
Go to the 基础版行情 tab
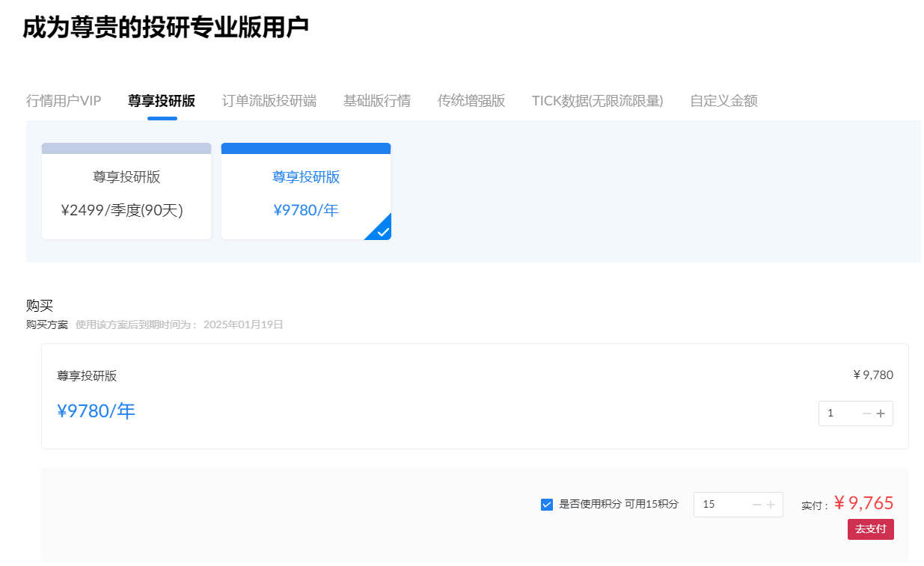click(377, 101)
